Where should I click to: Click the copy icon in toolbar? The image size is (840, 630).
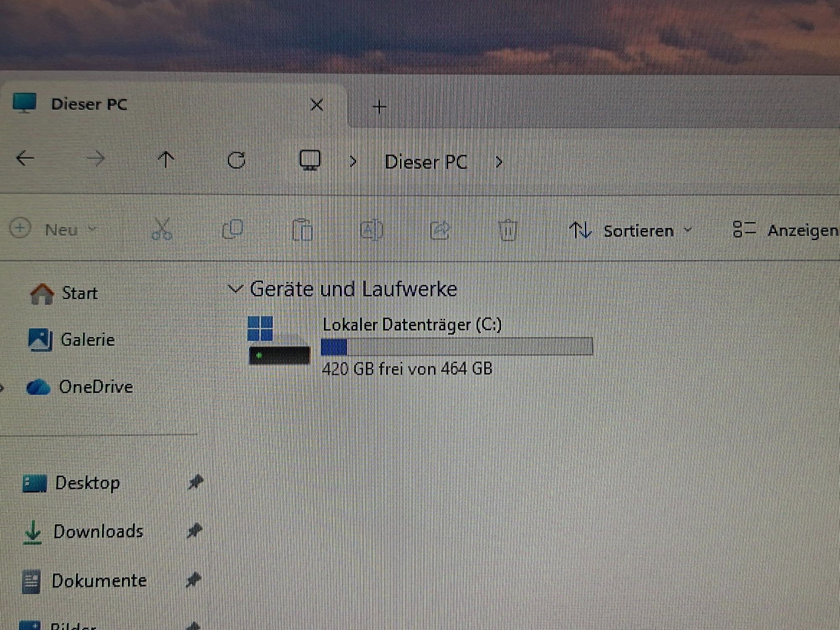233,229
